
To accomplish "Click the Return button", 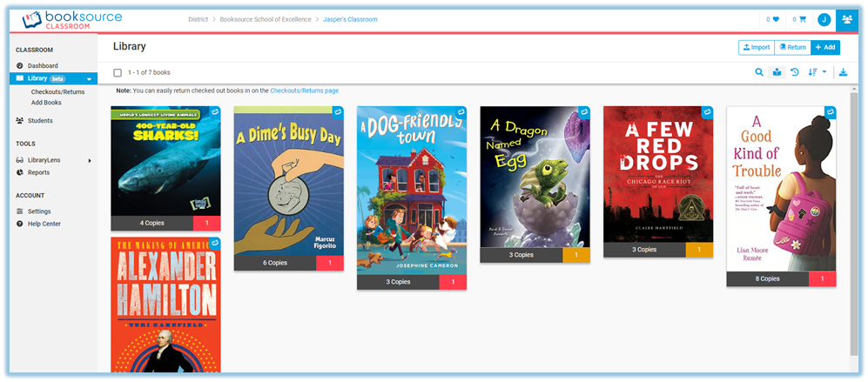I will [x=793, y=48].
